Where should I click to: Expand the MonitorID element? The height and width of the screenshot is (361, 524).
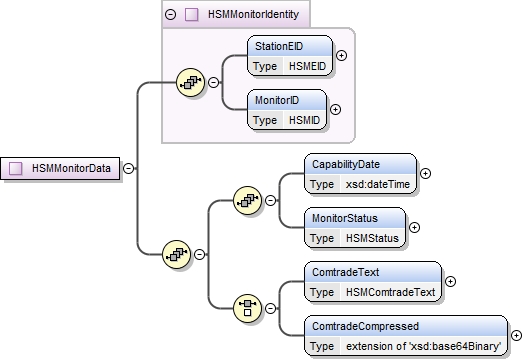[335, 109]
